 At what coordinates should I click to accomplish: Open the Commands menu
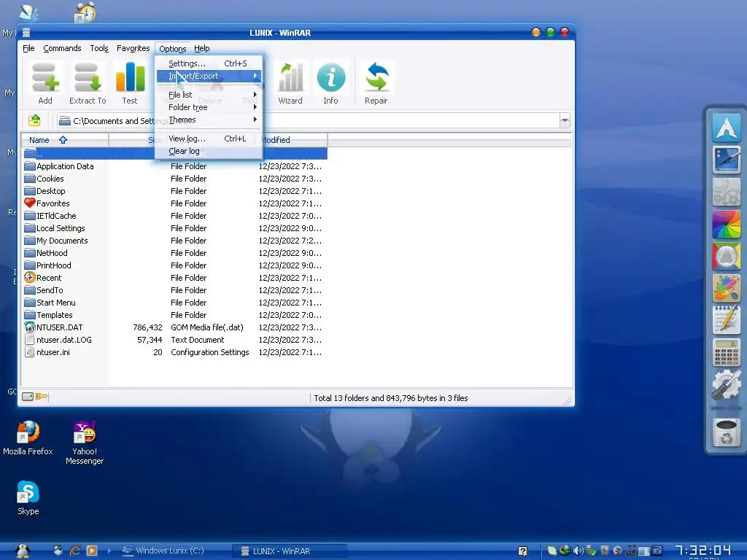63,48
